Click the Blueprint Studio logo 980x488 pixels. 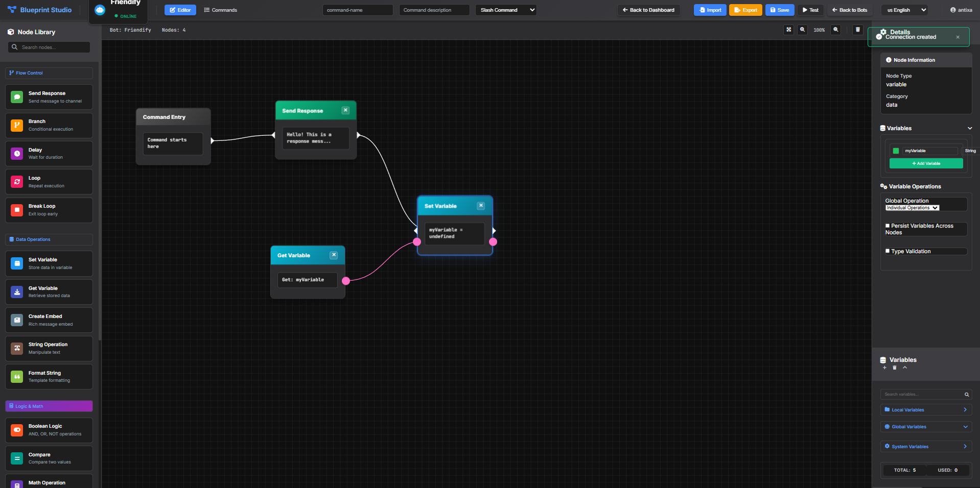(39, 10)
